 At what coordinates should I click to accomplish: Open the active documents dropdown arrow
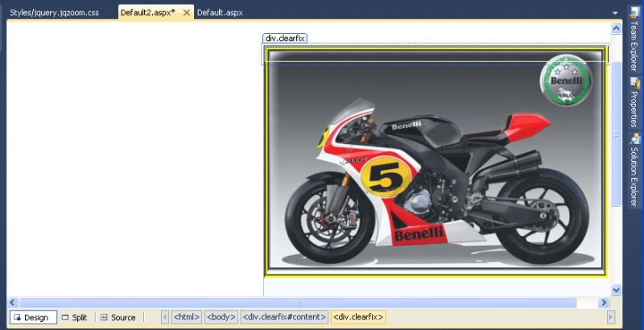615,13
